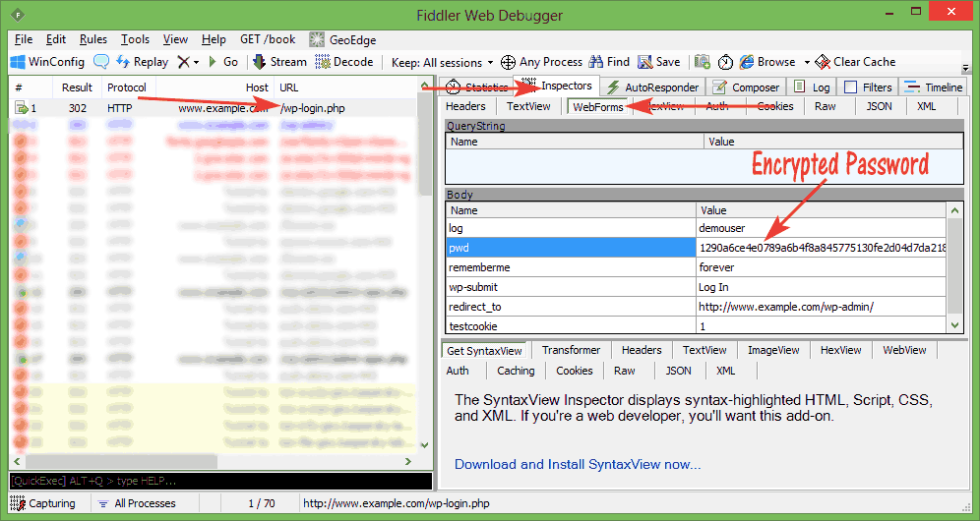The width and height of the screenshot is (980, 521).
Task: Switch to Composer tab
Action: point(746,87)
